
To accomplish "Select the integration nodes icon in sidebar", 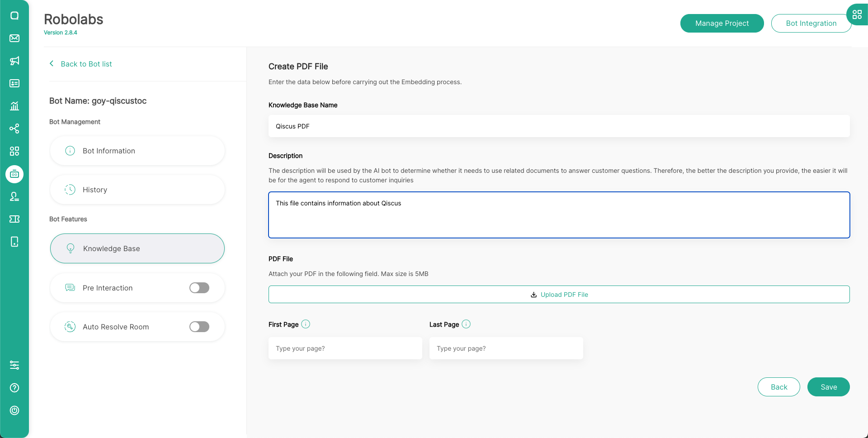I will pos(14,129).
